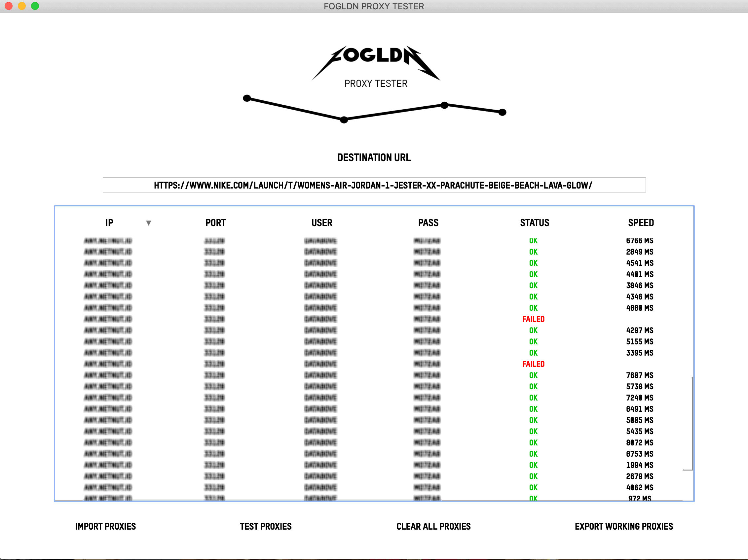Screen dimensions: 748x560
Task: Click the PROXY TESTER subtitle text
Action: tap(376, 84)
